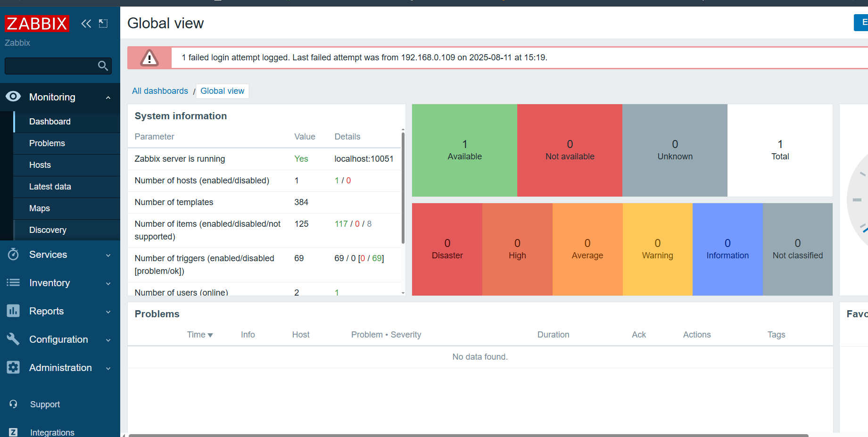The image size is (868, 437).
Task: Open the Global view breadcrumb link
Action: [223, 91]
